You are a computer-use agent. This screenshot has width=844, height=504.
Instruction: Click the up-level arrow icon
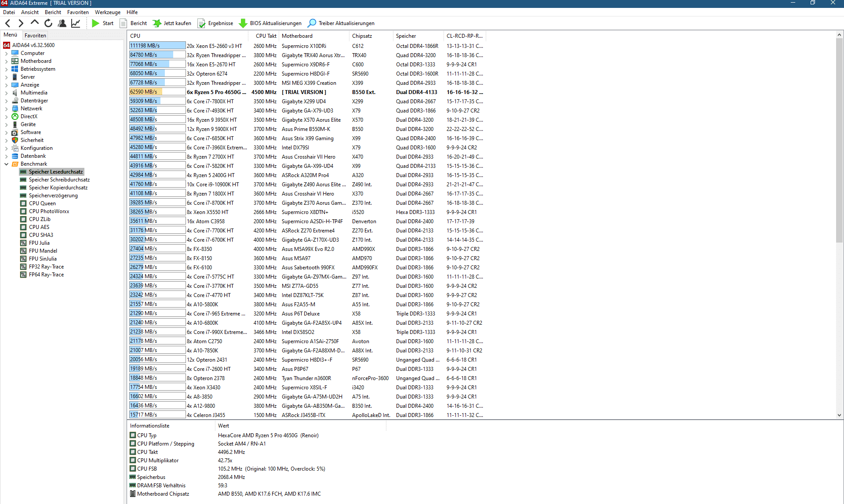[35, 22]
